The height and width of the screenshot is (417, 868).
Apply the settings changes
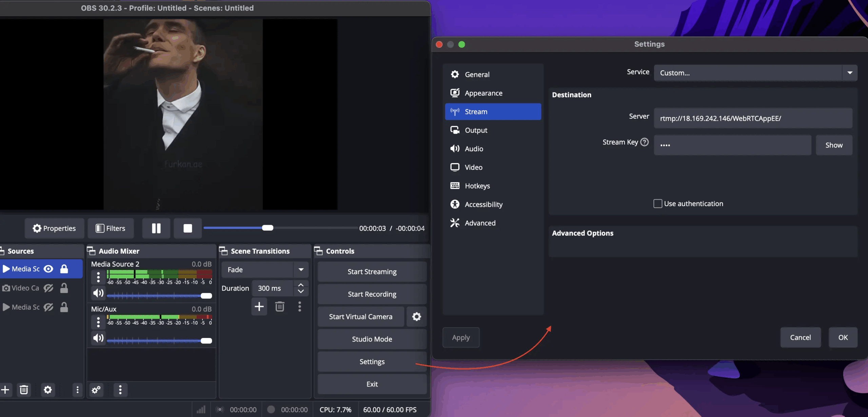(x=461, y=337)
